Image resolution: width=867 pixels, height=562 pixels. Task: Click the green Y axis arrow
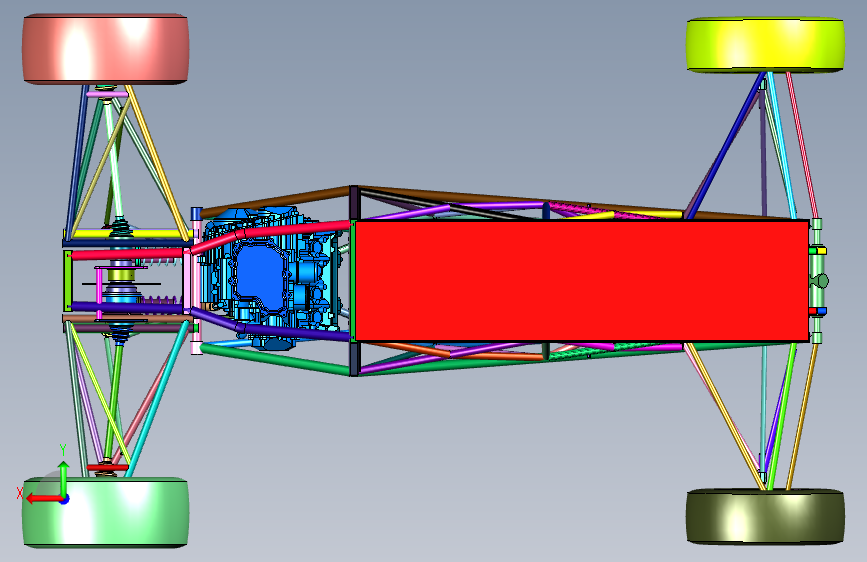(64, 477)
